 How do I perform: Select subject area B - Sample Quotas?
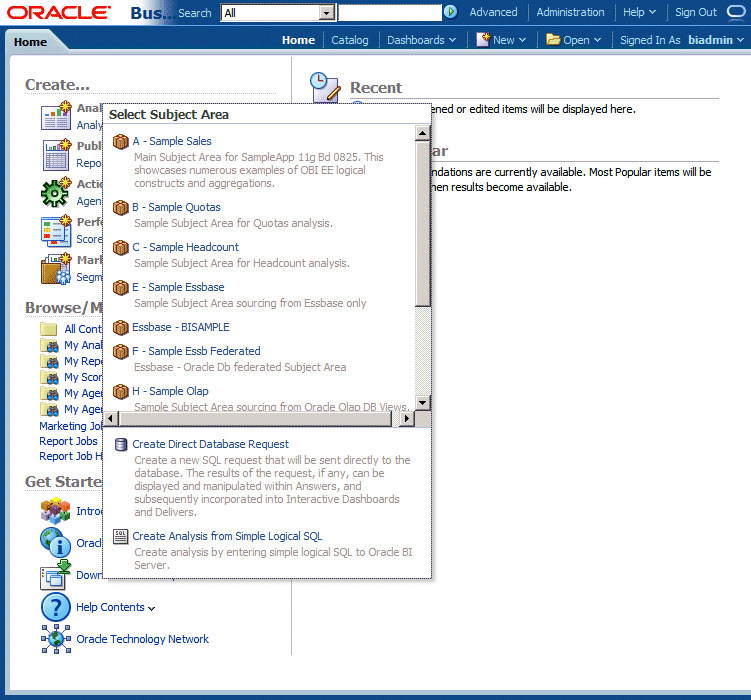pyautogui.click(x=176, y=207)
